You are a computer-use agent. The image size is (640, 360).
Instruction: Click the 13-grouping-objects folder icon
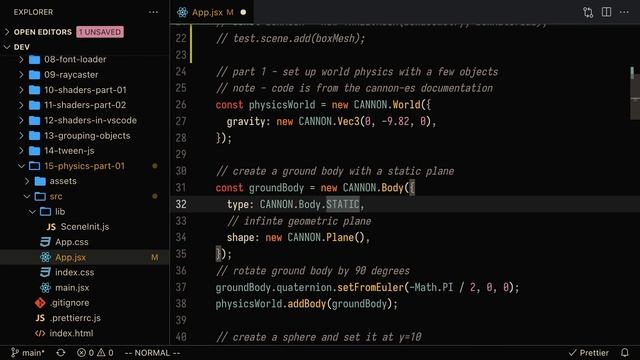(35, 136)
